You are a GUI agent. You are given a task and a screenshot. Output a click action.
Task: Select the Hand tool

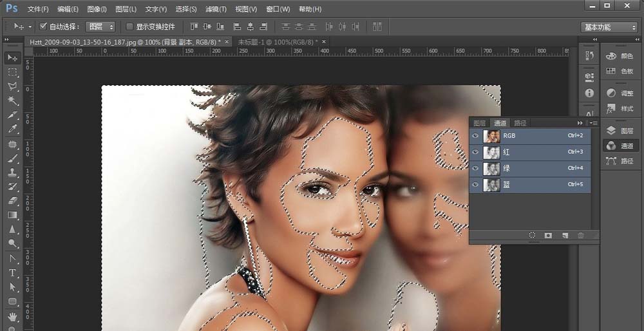[x=12, y=316]
